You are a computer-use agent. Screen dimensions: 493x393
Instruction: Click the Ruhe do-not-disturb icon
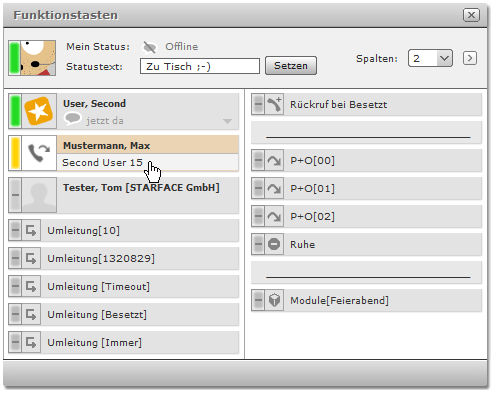(274, 244)
